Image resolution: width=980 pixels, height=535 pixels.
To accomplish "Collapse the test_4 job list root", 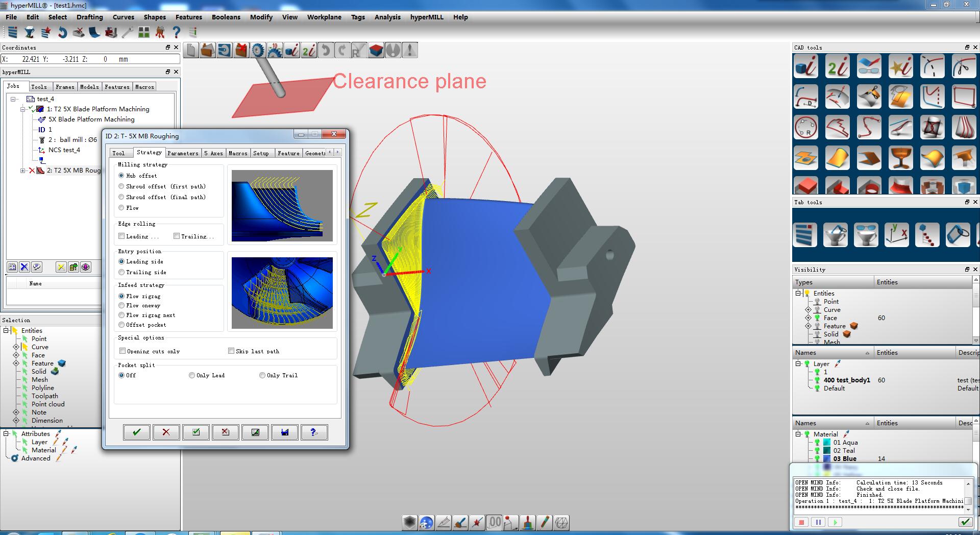I will coord(13,99).
